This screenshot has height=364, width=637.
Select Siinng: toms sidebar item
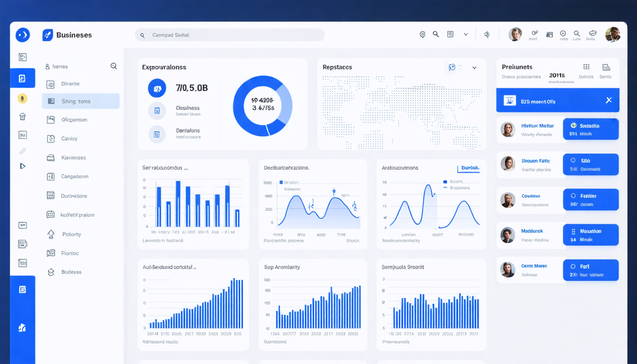tap(81, 101)
